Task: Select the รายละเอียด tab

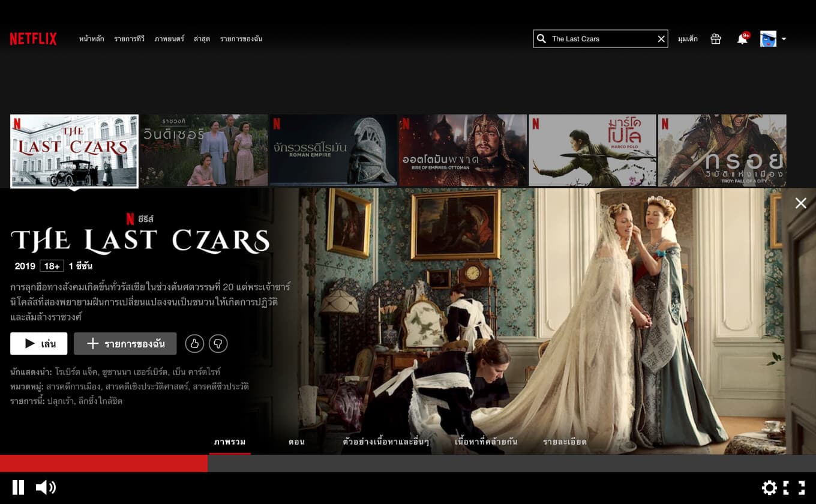Action: point(565,442)
